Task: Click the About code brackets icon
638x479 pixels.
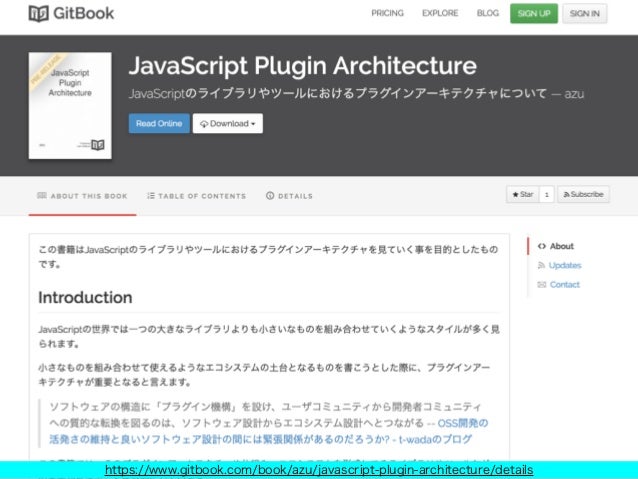Action: point(542,246)
